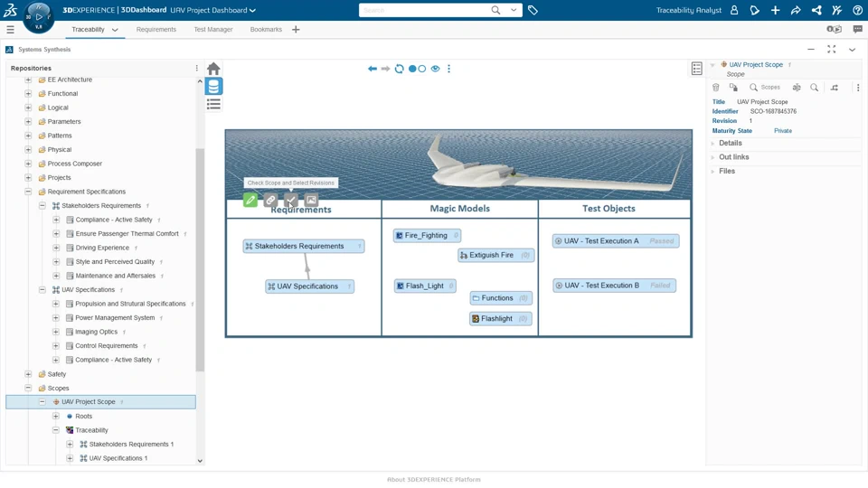Viewport: 868px width, 488px height.
Task: Collapse UAV Project Scope node
Action: [x=42, y=401]
